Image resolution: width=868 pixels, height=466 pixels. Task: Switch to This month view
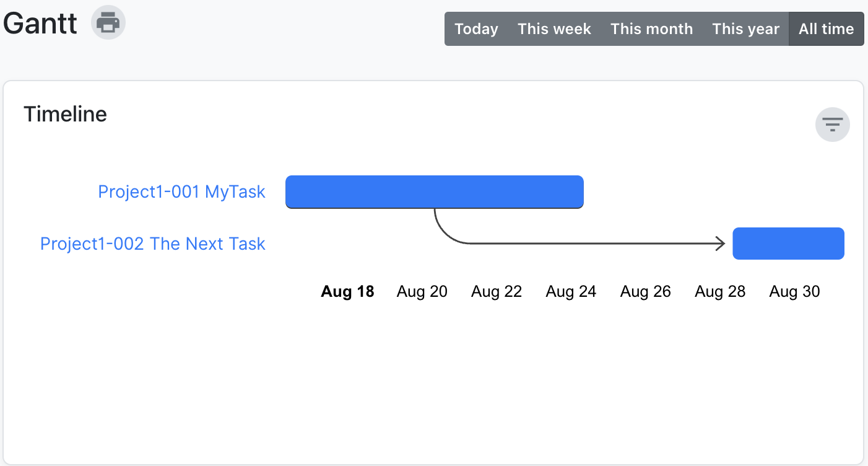pos(651,29)
